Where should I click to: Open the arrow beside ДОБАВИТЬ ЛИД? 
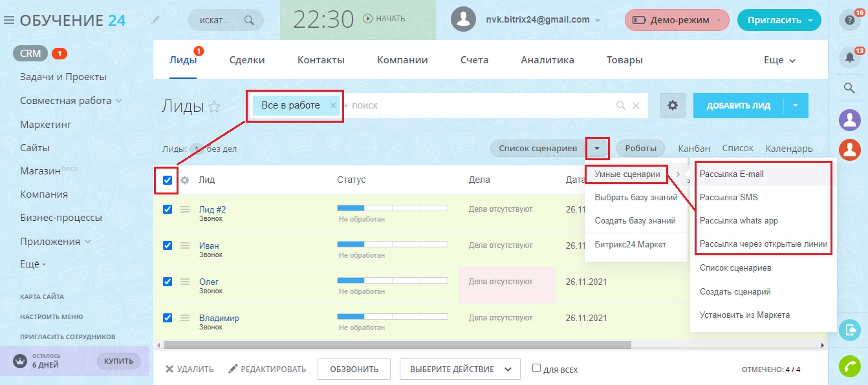(x=796, y=105)
